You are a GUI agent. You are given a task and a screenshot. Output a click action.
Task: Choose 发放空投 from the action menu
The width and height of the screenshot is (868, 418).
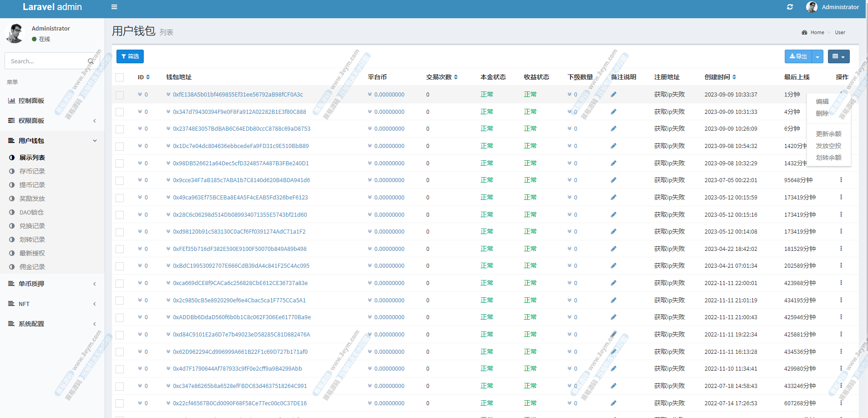click(828, 146)
